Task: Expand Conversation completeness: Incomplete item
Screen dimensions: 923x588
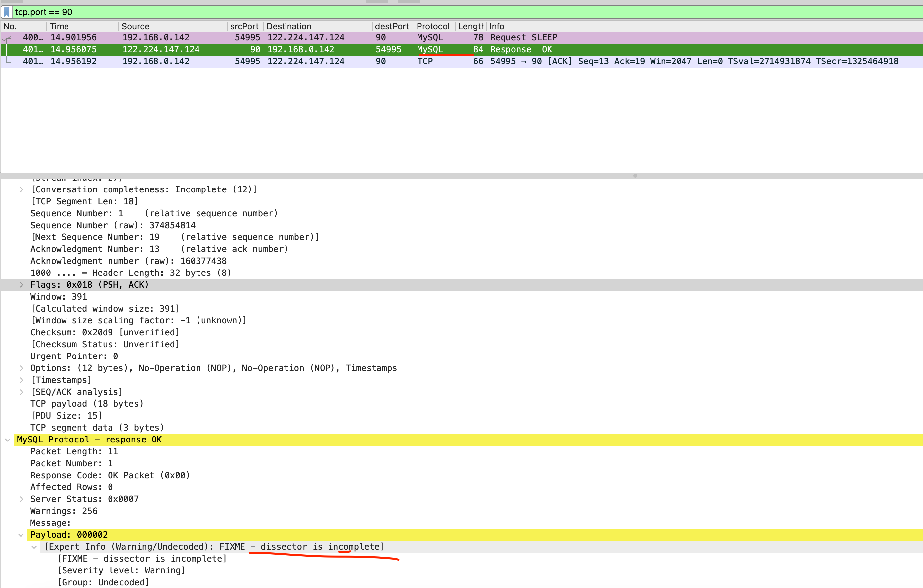Action: [x=22, y=189]
